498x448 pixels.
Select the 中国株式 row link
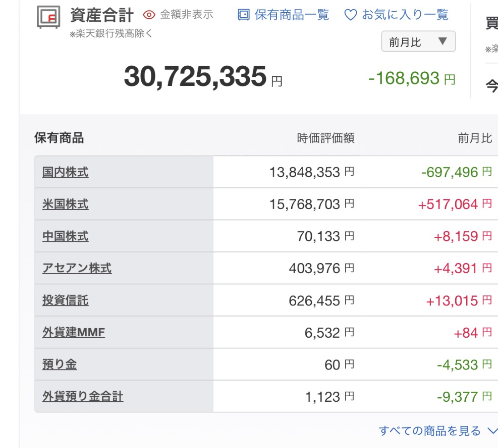click(x=65, y=236)
